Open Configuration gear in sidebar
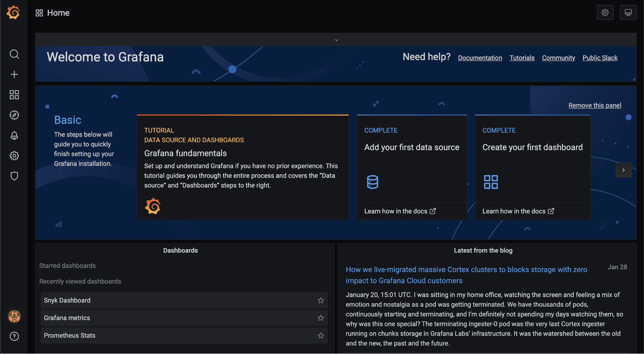 point(14,156)
